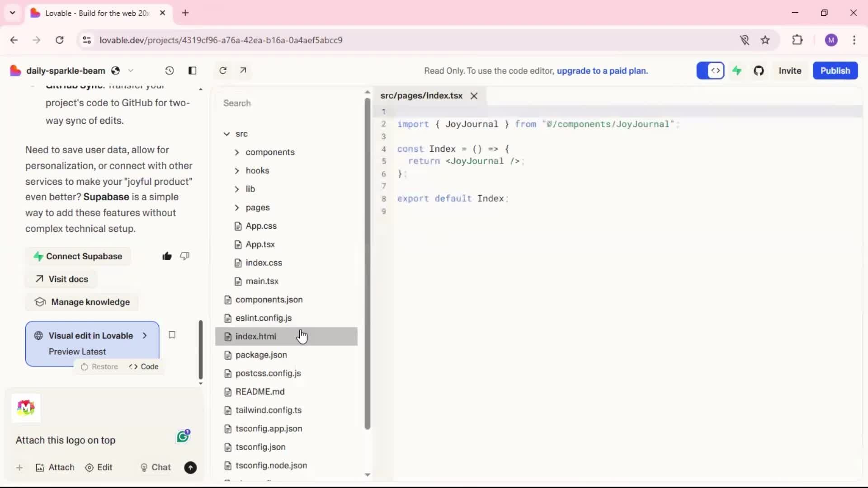Open the package.json file

coord(287,355)
